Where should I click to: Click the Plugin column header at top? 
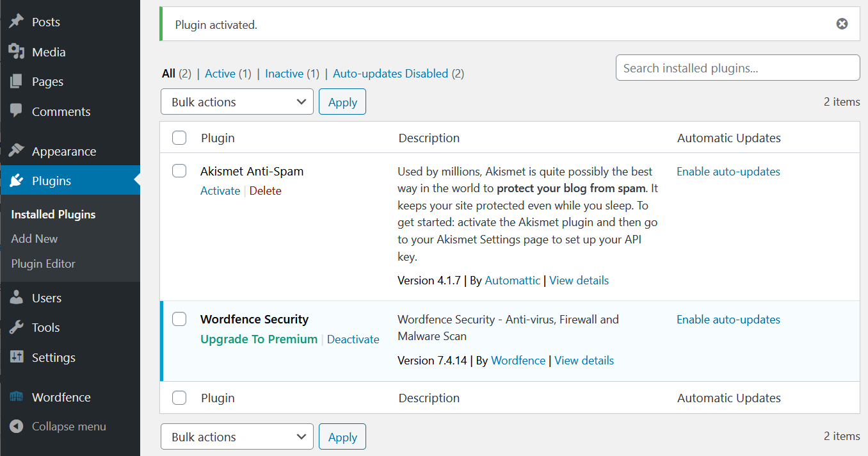click(218, 138)
